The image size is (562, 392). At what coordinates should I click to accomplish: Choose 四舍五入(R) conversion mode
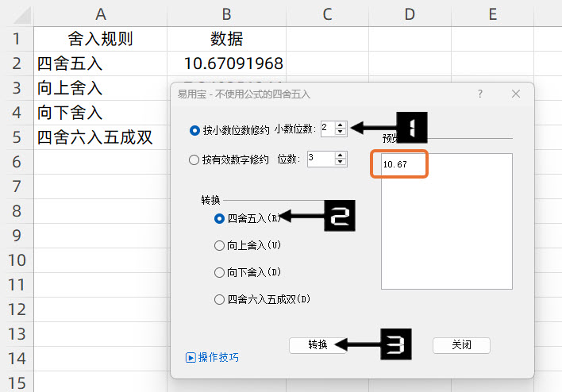[x=220, y=217]
